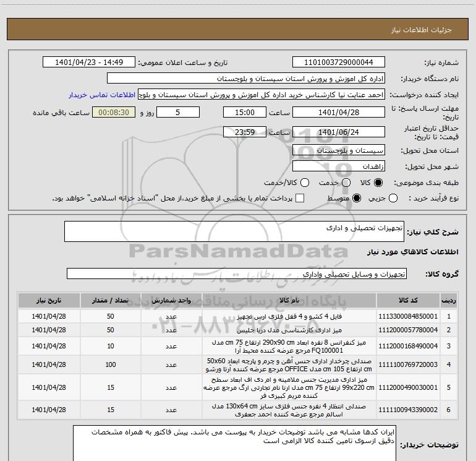Click item name میز کنفرانس 8 نفره

(289, 346)
